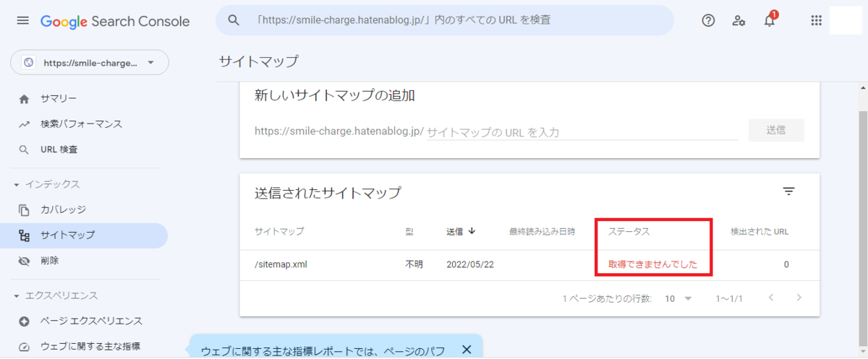
Task: Open ウェブに関する主な指標 in sidebar
Action: 84,346
